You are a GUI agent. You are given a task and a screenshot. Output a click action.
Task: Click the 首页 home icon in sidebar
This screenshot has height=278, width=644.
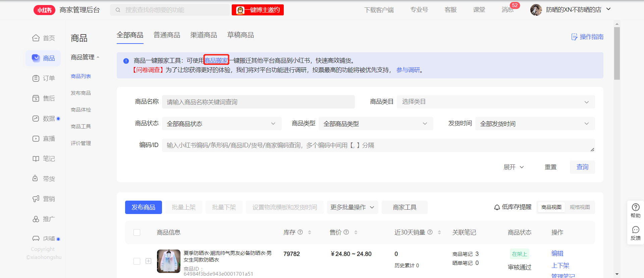coord(36,38)
